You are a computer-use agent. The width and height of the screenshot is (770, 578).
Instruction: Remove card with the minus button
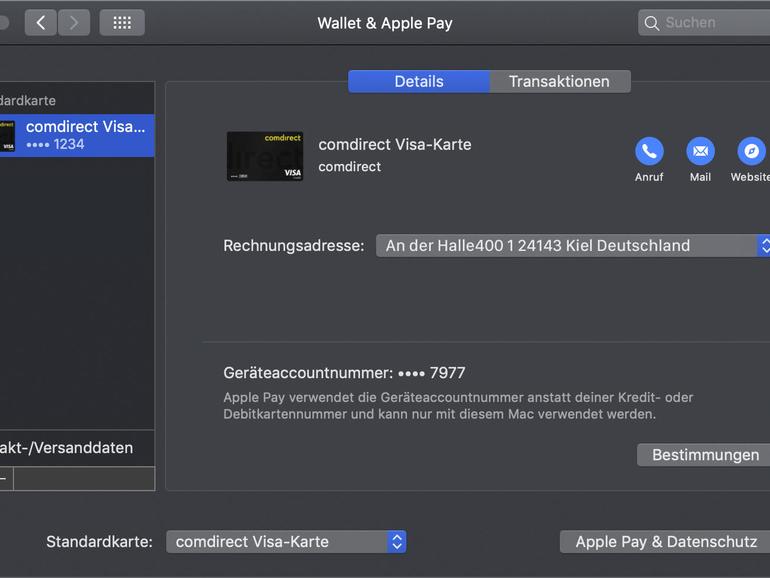(5, 478)
